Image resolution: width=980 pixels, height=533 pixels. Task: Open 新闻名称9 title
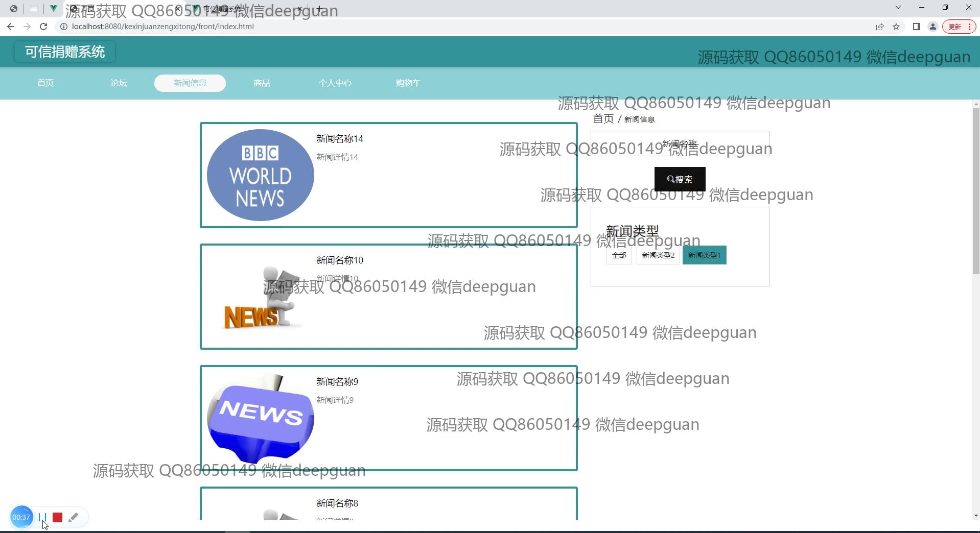[x=337, y=382]
